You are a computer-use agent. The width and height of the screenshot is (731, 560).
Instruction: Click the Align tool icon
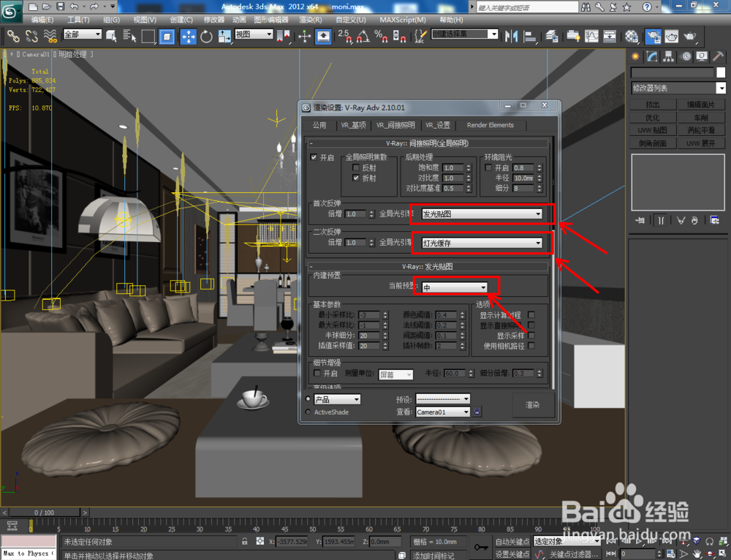click(530, 37)
